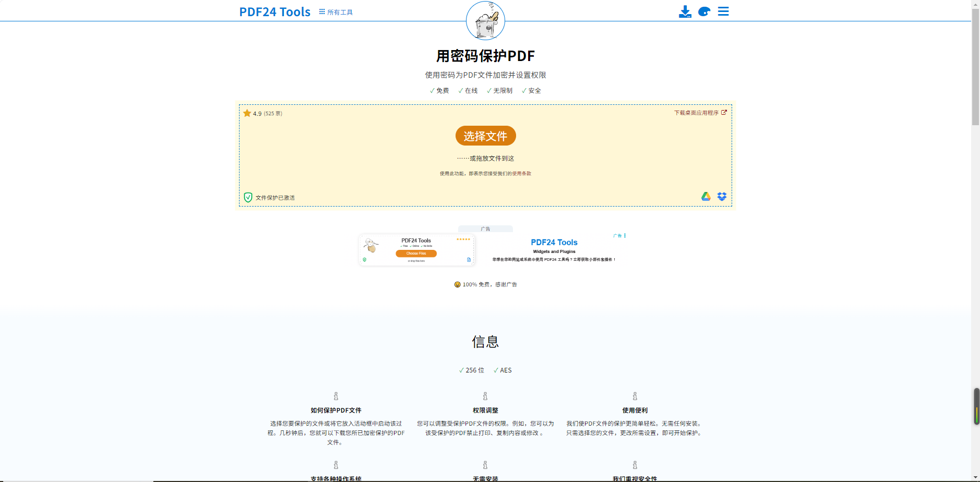Click the info icon above 权限调整

pos(485,396)
